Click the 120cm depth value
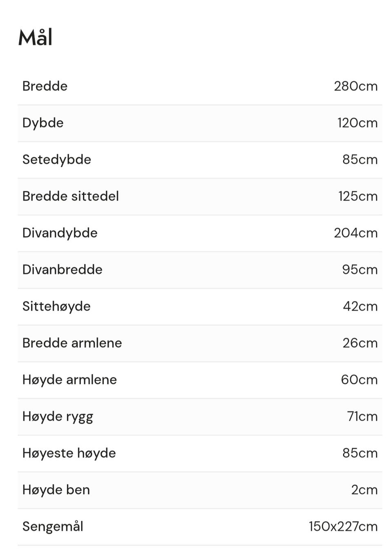The image size is (392, 553). click(x=357, y=123)
